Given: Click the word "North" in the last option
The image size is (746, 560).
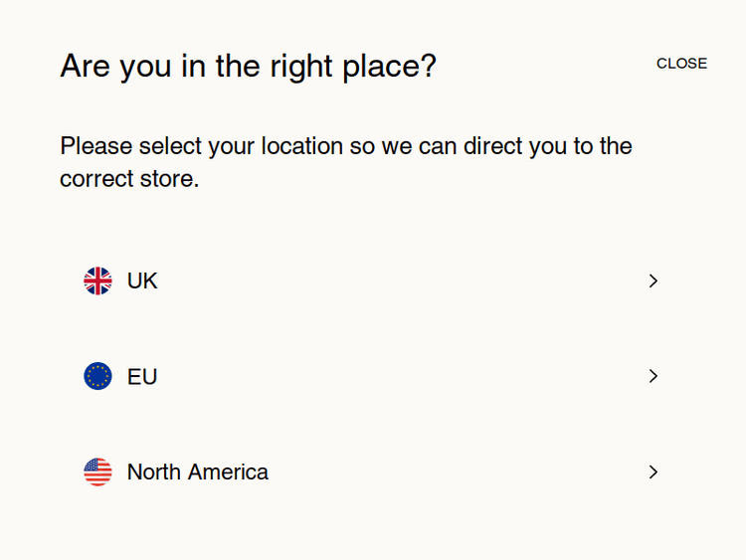Looking at the screenshot, I should coord(154,471).
